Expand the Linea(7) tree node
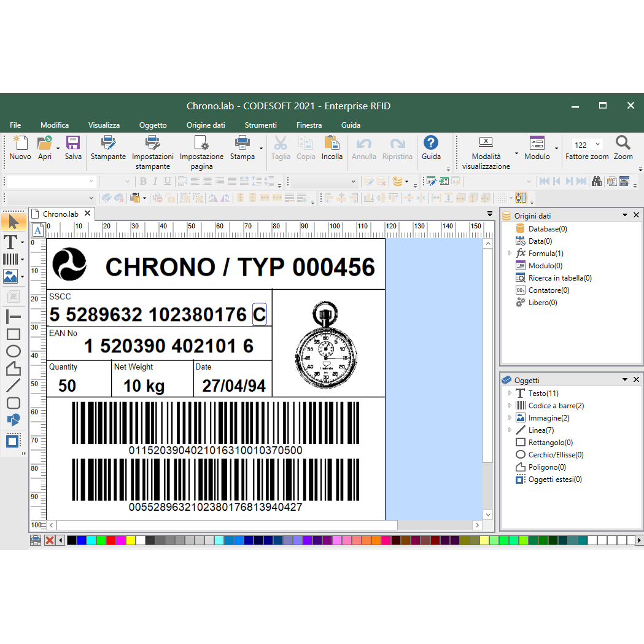Viewport: 644px width, 644px height. coord(510,430)
